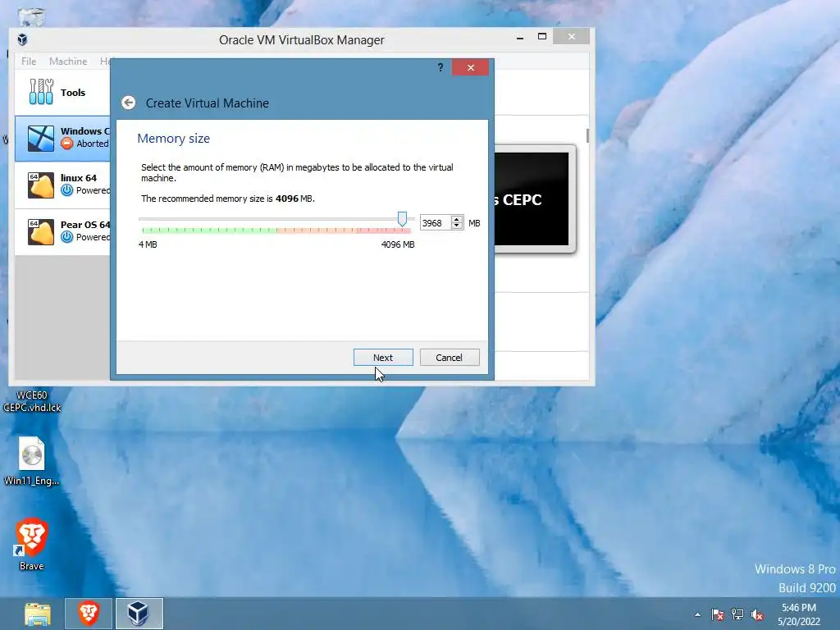Open Action Center flag tray icon
The height and width of the screenshot is (630, 840).
[x=717, y=614]
